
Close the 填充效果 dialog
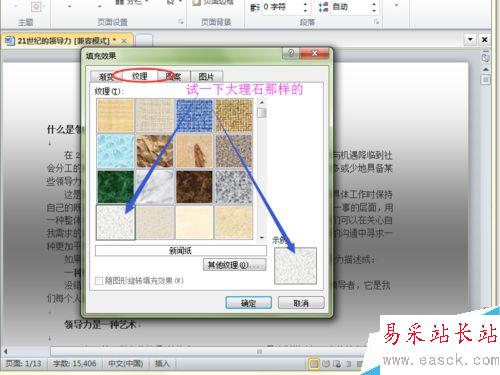314,53
